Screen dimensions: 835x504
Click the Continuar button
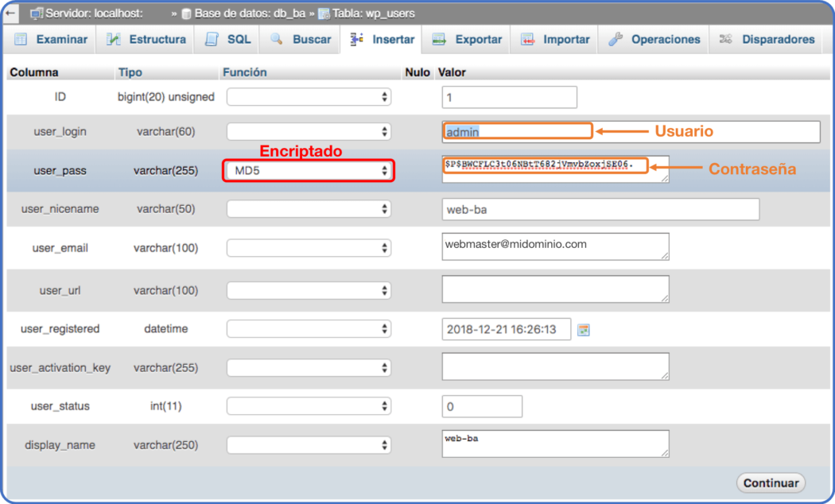pyautogui.click(x=771, y=483)
